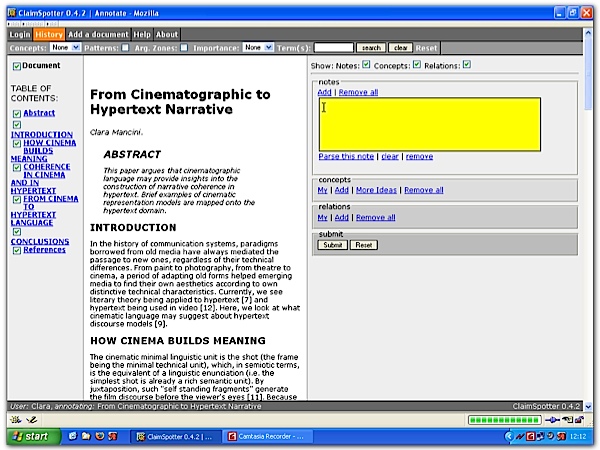Uncheck the HOW CINEMA BUILDS MEANING checkbox
Viewport: 600px width, 450px height.
click(16, 143)
